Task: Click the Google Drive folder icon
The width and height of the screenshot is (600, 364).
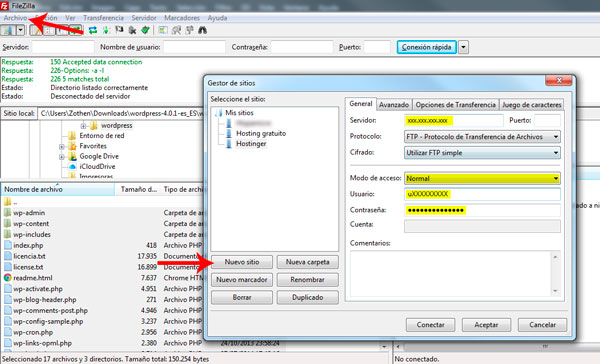Action: pos(72,156)
